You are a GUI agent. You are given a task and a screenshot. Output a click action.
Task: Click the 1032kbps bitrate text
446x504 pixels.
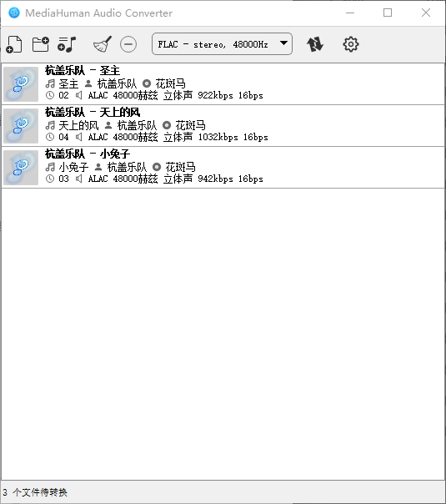coord(218,138)
